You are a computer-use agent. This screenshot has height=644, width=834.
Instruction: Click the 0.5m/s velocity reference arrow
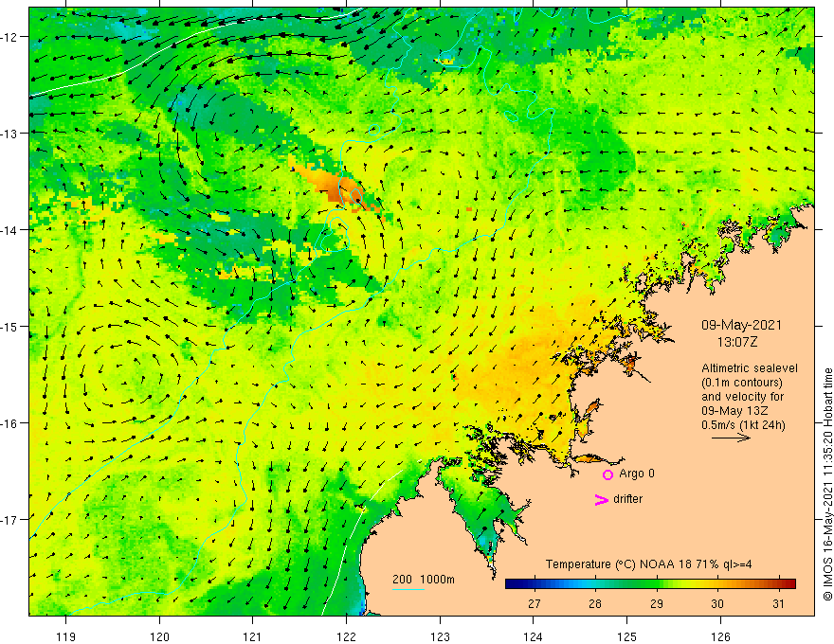(x=731, y=438)
